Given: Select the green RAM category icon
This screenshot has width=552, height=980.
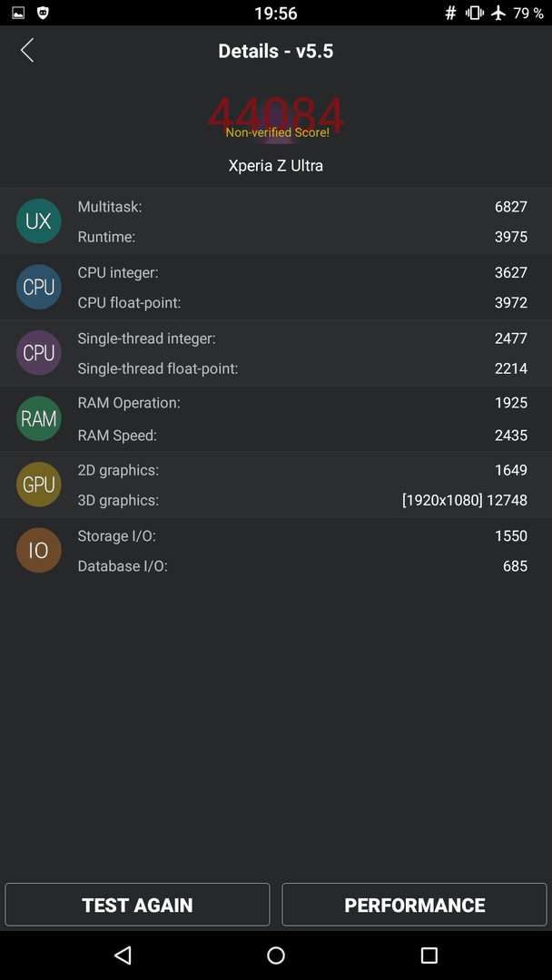Looking at the screenshot, I should (39, 418).
